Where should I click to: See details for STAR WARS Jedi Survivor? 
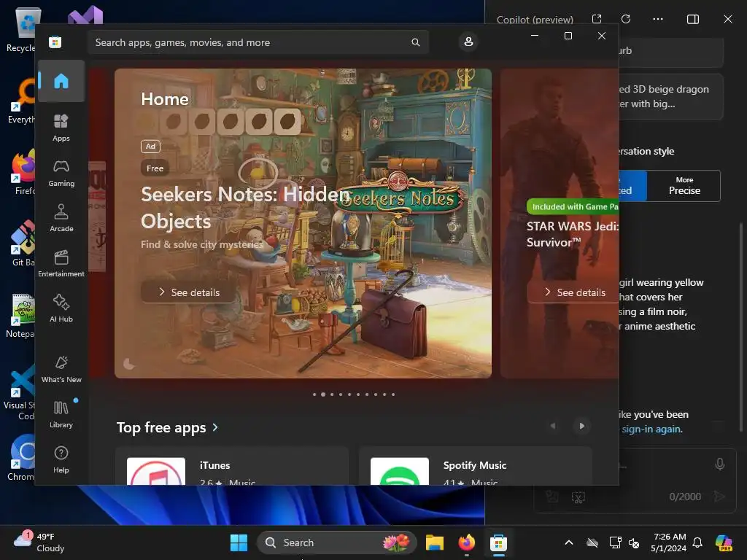574,292
